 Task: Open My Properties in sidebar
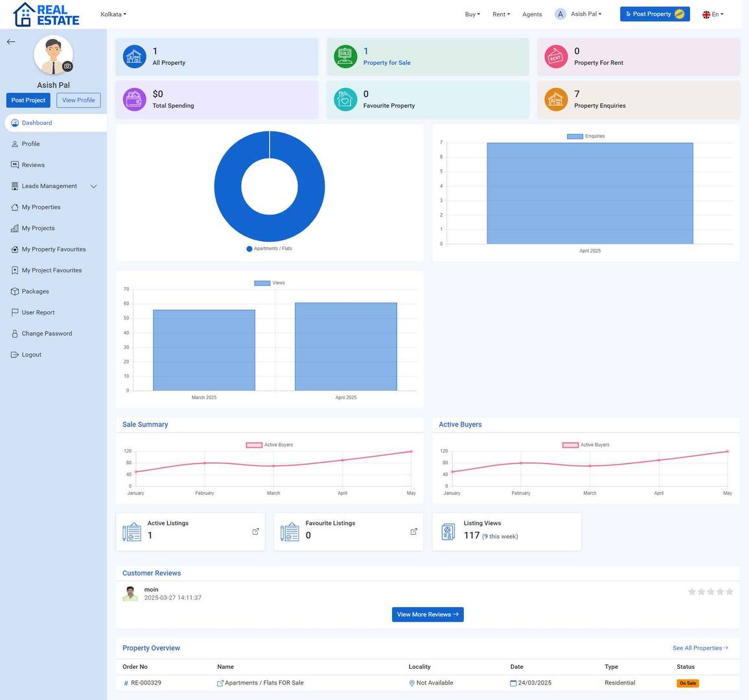41,207
